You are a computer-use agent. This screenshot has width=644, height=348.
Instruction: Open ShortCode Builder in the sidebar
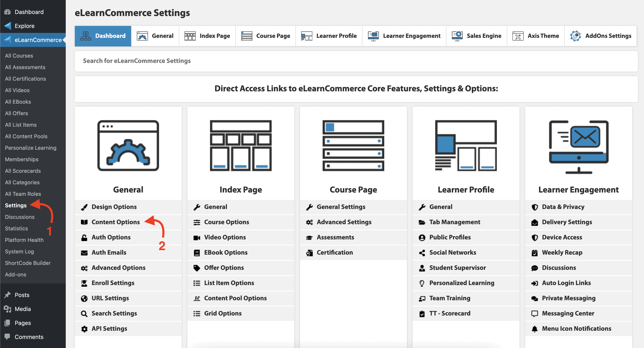coord(28,263)
